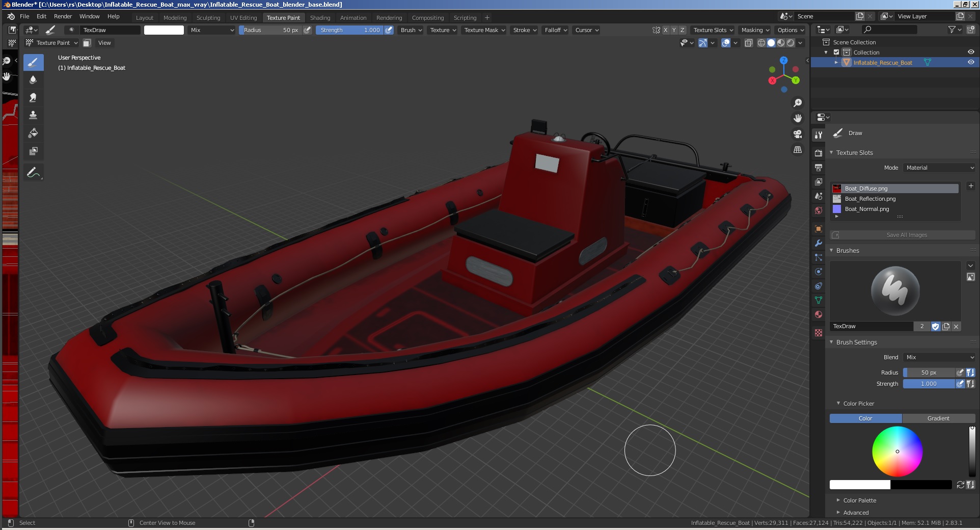
Task: Toggle Y axis symmetry button
Action: tap(674, 30)
